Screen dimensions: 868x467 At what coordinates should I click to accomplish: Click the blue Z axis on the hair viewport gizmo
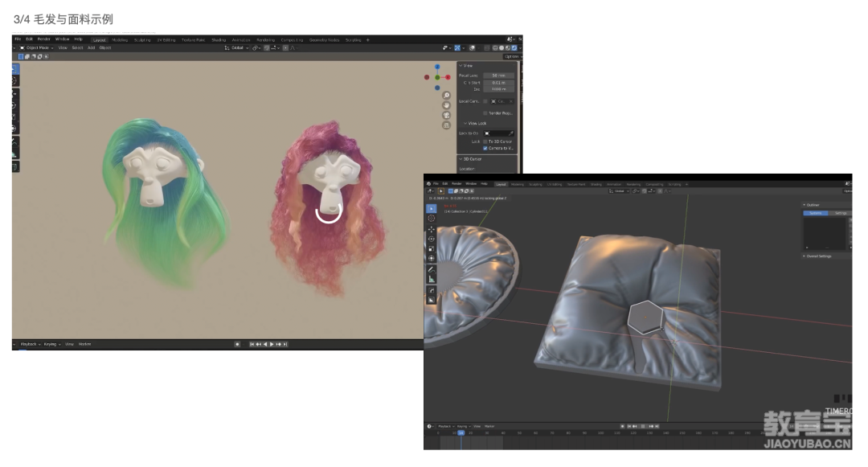[437, 67]
